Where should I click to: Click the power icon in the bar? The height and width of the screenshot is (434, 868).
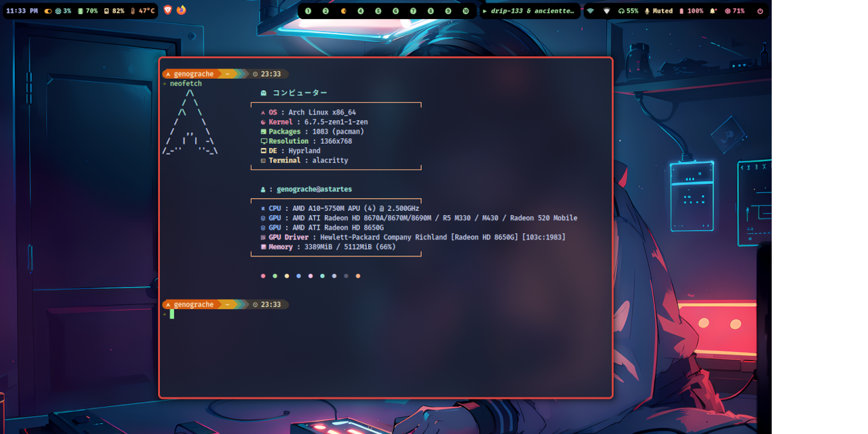click(x=759, y=11)
